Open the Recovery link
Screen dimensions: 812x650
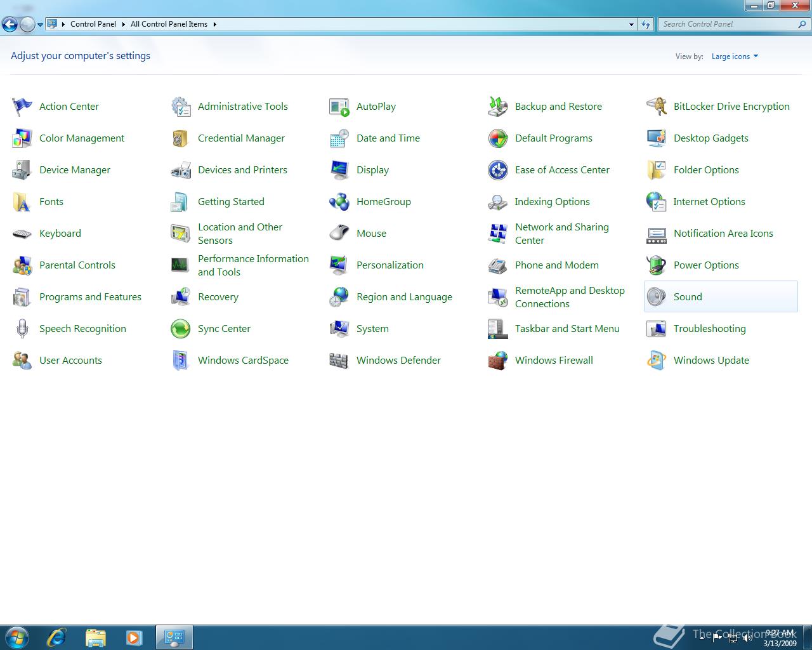[x=218, y=297]
